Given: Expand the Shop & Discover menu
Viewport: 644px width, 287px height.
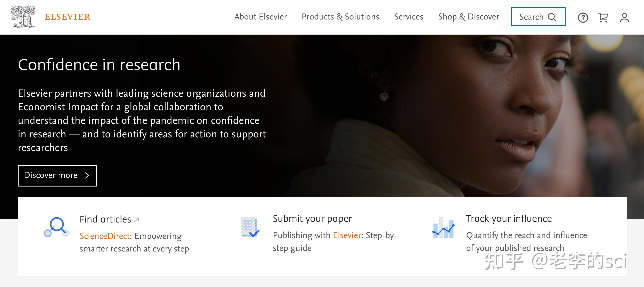Looking at the screenshot, I should point(469,17).
